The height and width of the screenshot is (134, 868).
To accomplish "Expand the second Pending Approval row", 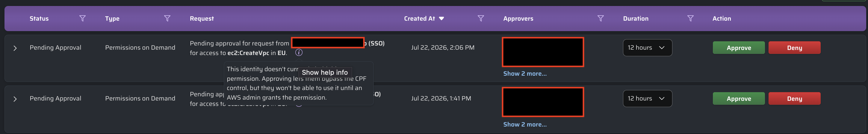I will coord(15,99).
